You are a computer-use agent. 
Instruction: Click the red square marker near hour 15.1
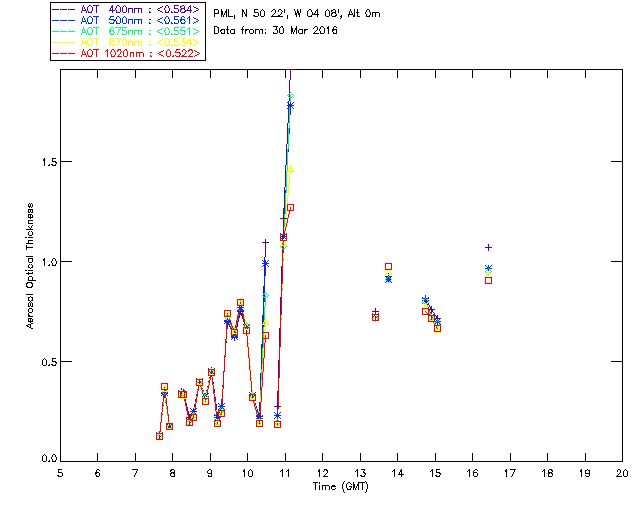pos(437,328)
